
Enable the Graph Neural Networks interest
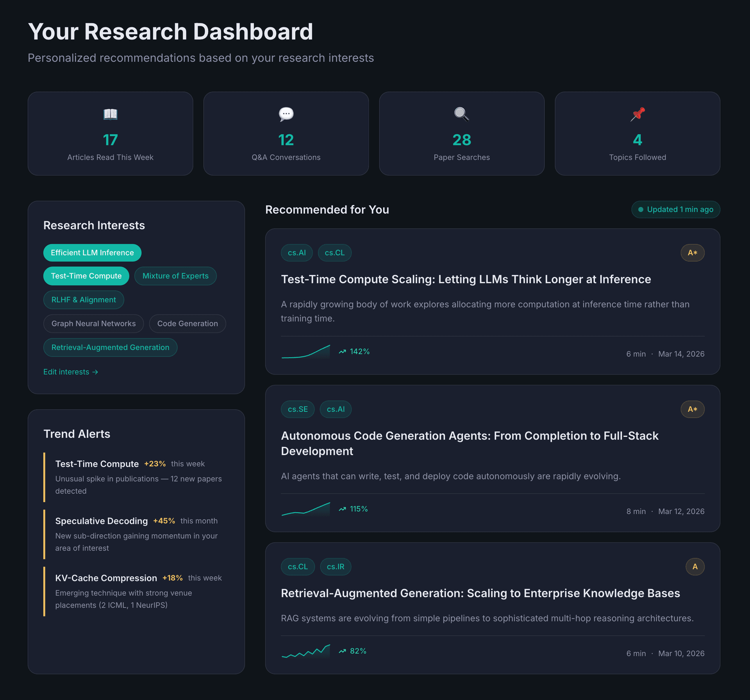[x=93, y=323]
